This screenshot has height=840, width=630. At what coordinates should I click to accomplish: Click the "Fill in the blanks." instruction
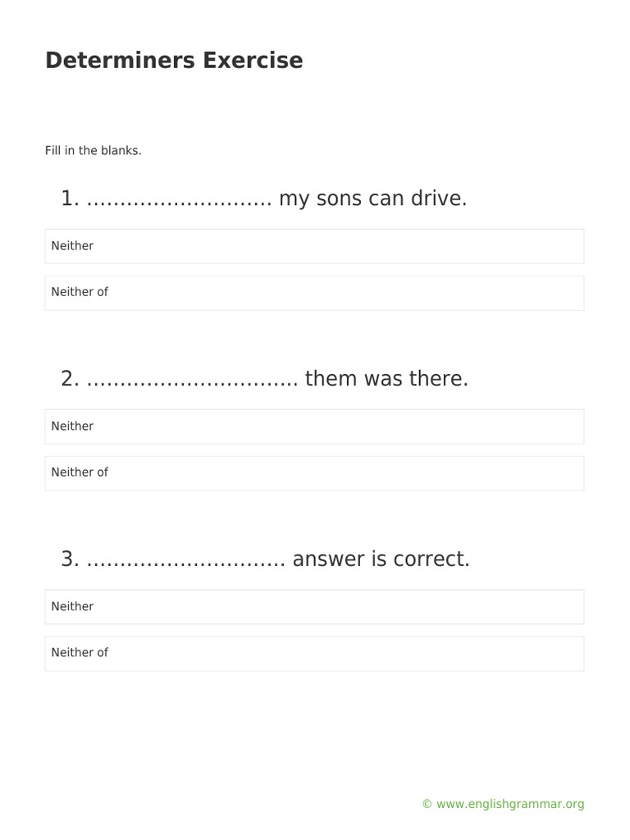point(94,151)
